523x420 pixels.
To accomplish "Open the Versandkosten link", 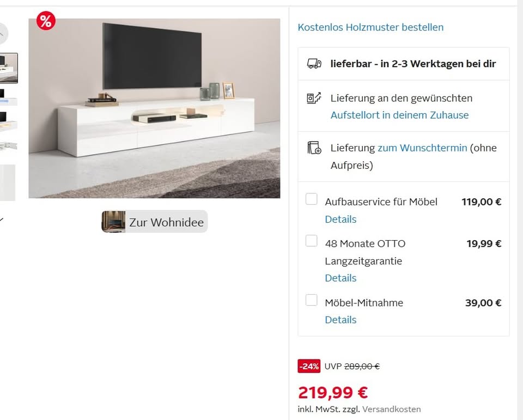I will coord(392,409).
